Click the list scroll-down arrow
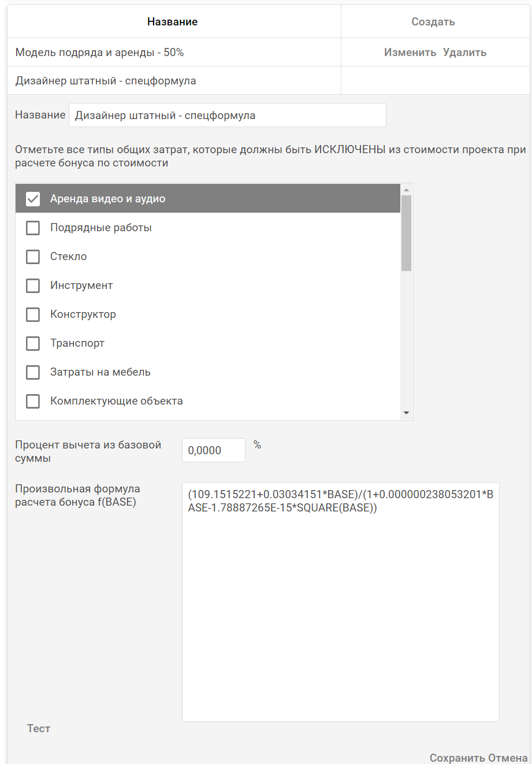The height and width of the screenshot is (764, 532). pyautogui.click(x=406, y=413)
